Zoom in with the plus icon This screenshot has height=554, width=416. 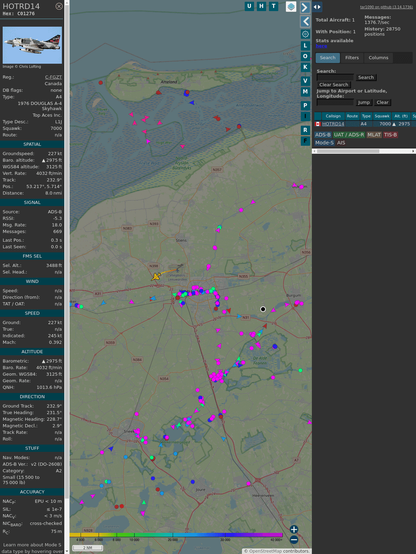pyautogui.click(x=294, y=529)
